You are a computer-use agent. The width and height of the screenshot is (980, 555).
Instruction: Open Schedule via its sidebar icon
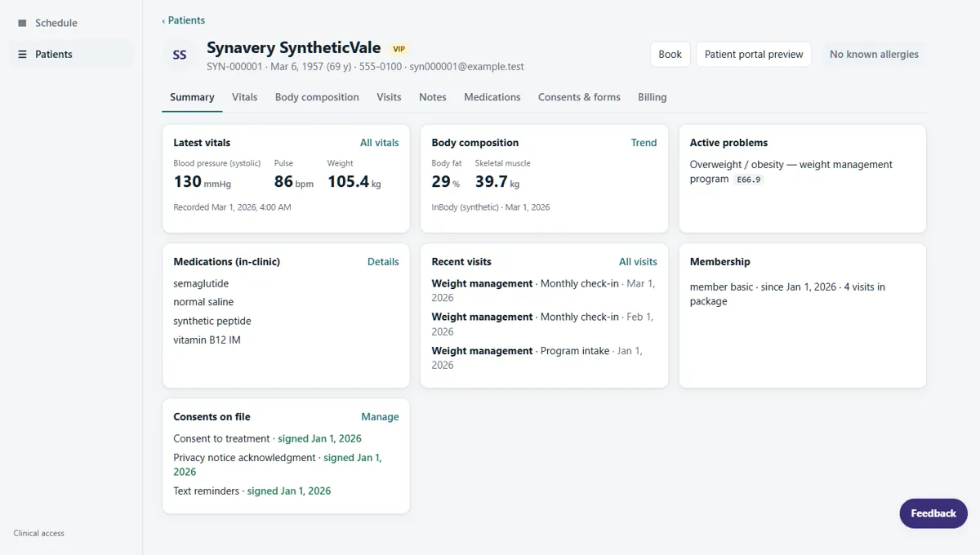pyautogui.click(x=22, y=23)
